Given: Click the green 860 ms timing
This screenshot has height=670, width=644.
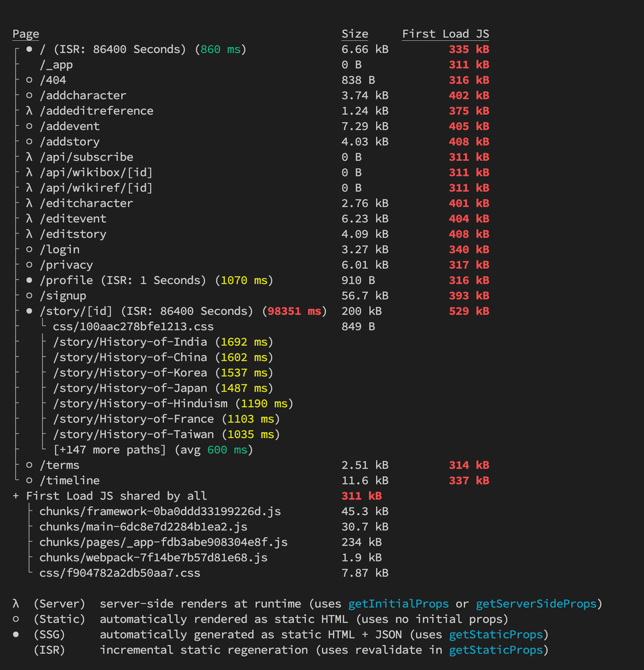Looking at the screenshot, I should (x=221, y=49).
